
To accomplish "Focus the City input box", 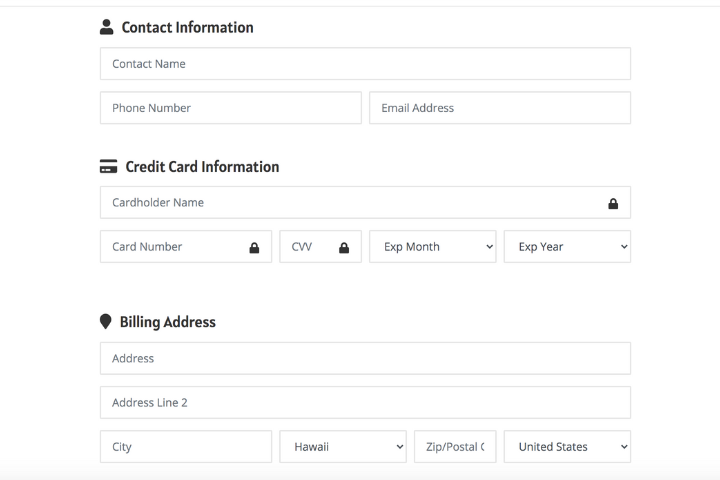I will (185, 447).
